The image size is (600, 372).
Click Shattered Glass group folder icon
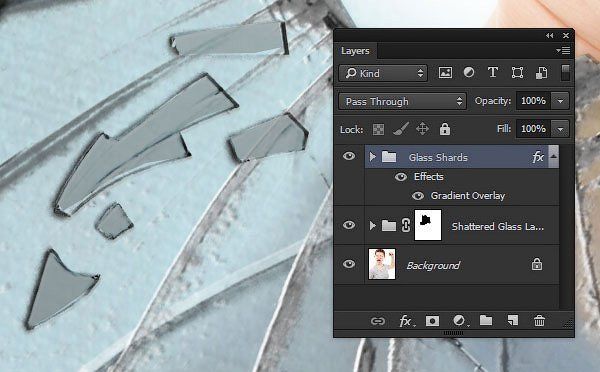click(389, 226)
